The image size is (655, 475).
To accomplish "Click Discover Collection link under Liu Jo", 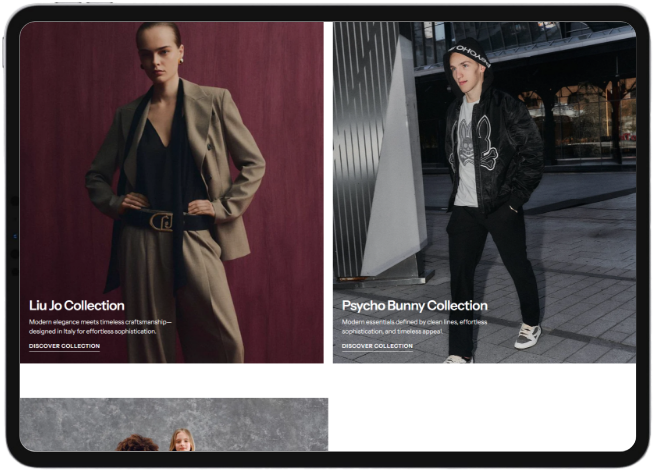I will coord(64,346).
